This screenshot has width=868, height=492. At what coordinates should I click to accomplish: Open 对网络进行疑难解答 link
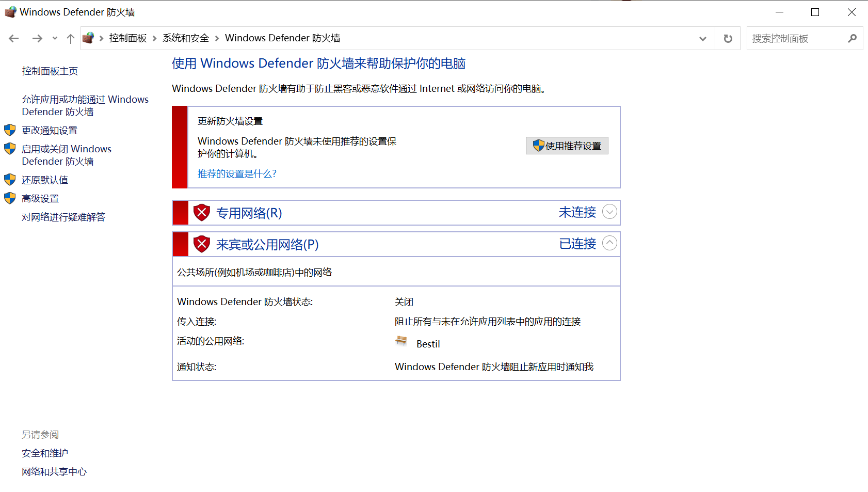click(63, 217)
